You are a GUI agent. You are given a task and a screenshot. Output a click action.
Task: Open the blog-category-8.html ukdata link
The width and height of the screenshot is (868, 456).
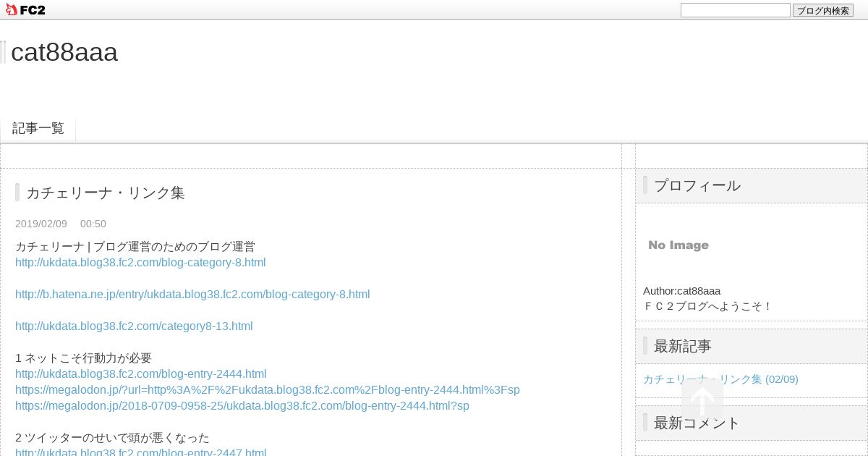coord(140,262)
